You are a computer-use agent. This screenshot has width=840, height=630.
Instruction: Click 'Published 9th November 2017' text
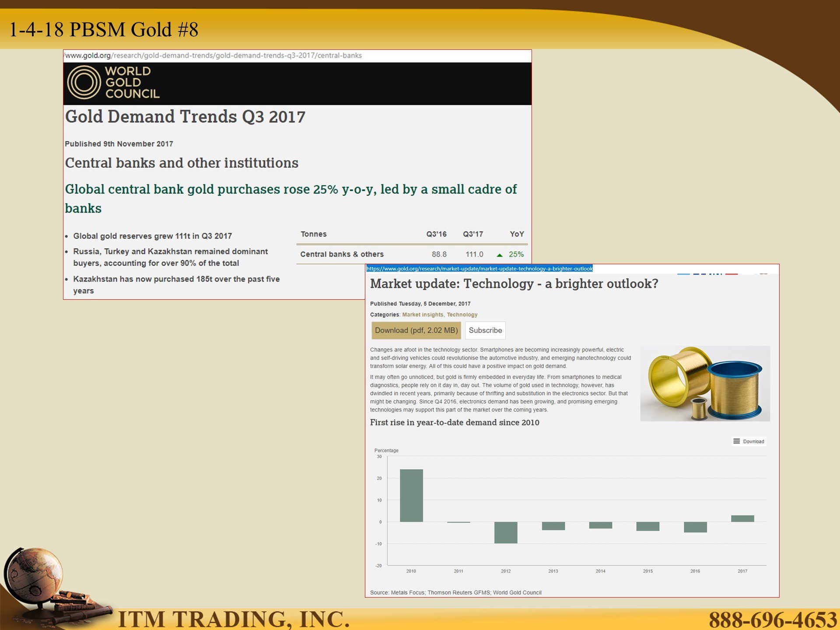tap(119, 144)
